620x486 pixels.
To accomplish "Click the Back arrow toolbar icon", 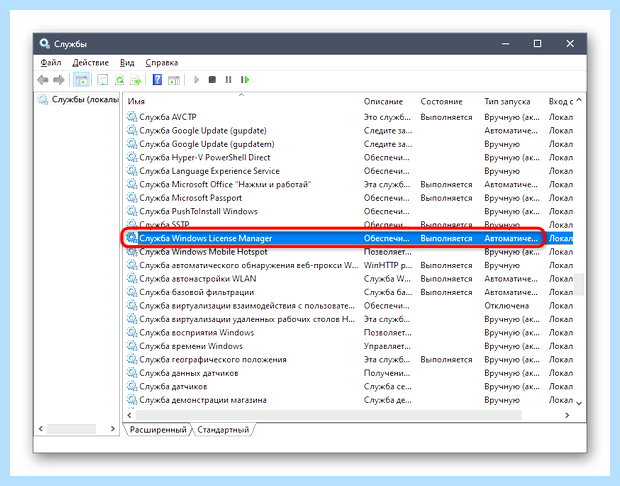I will coord(43,80).
